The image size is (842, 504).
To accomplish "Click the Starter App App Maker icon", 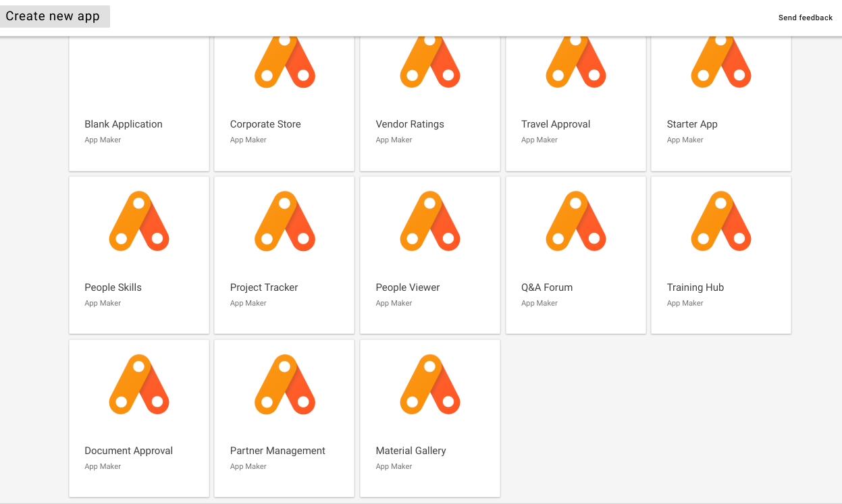I will (721, 62).
